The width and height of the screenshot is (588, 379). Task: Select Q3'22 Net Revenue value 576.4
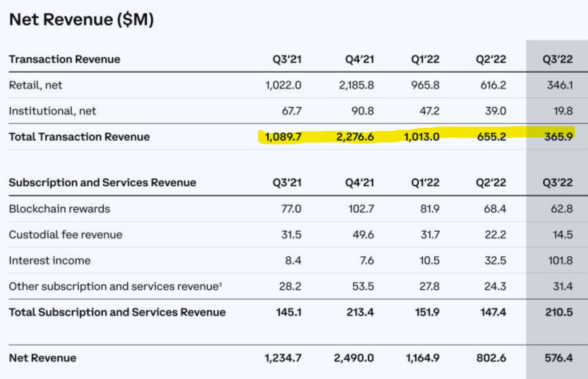pos(558,358)
